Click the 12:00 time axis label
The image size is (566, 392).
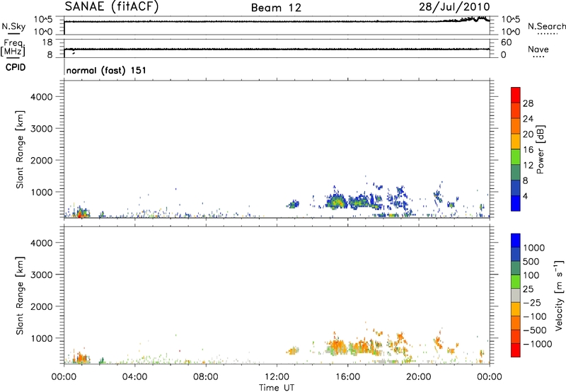[x=277, y=377]
